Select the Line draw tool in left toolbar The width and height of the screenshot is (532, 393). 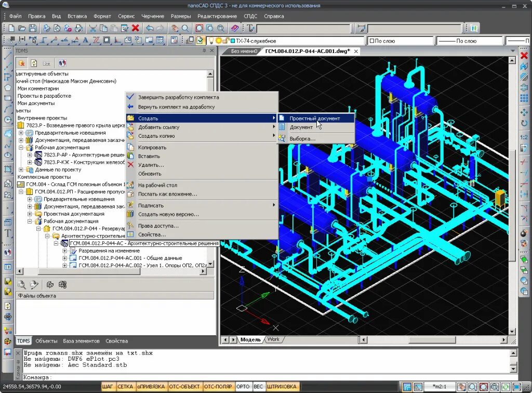click(8, 55)
